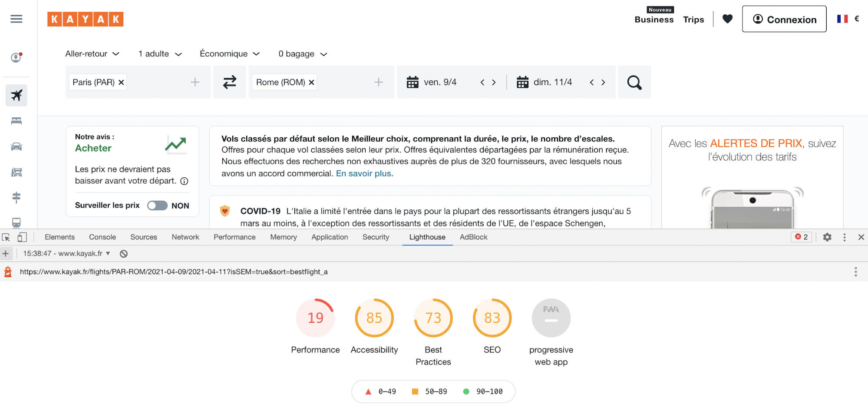868x411 pixels.
Task: Click the Connexion sign-in button
Action: (x=784, y=19)
